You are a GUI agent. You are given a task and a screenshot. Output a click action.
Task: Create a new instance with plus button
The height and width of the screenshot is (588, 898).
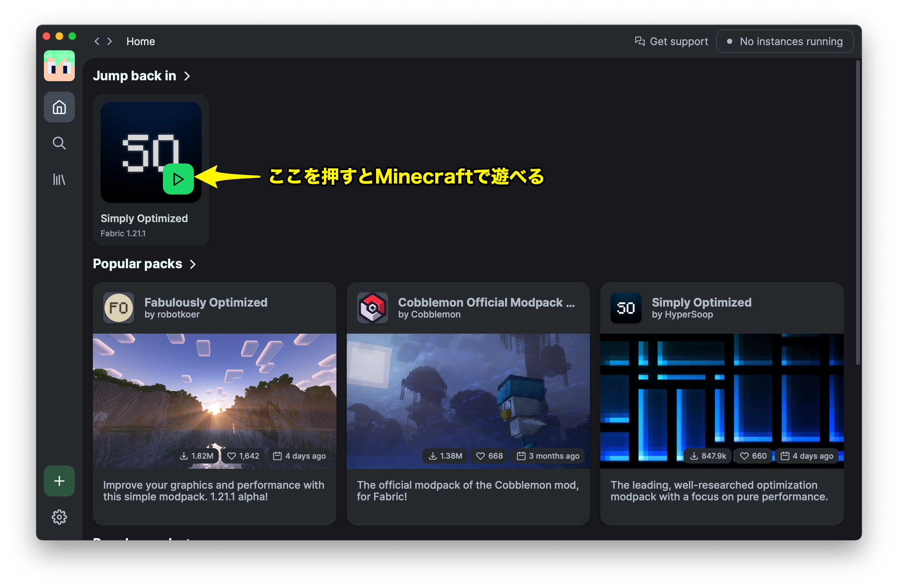point(59,481)
